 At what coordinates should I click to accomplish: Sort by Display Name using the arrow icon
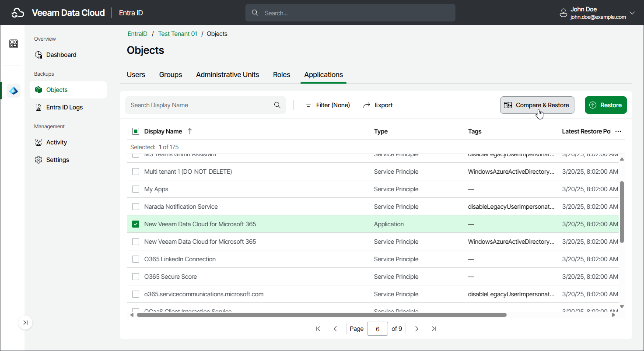click(190, 131)
